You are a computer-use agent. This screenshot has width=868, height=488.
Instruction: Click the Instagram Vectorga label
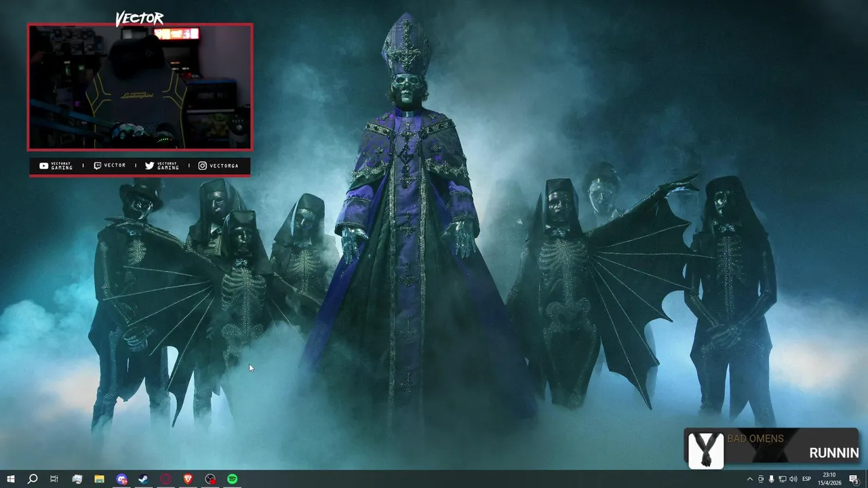click(x=218, y=165)
